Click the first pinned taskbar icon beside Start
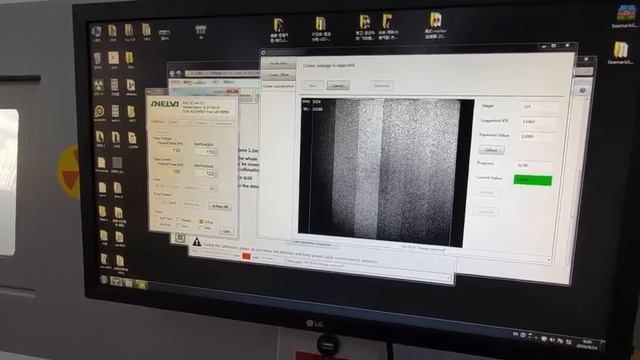The width and height of the screenshot is (640, 360). click(x=116, y=282)
